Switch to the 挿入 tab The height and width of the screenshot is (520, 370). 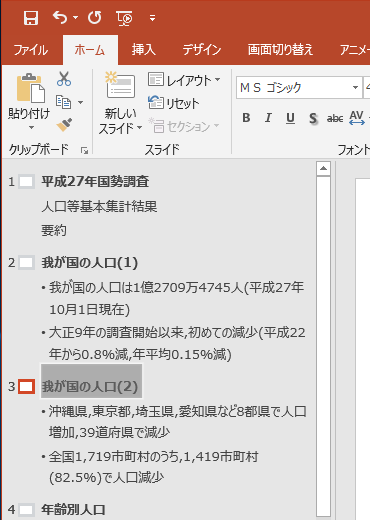coord(143,50)
